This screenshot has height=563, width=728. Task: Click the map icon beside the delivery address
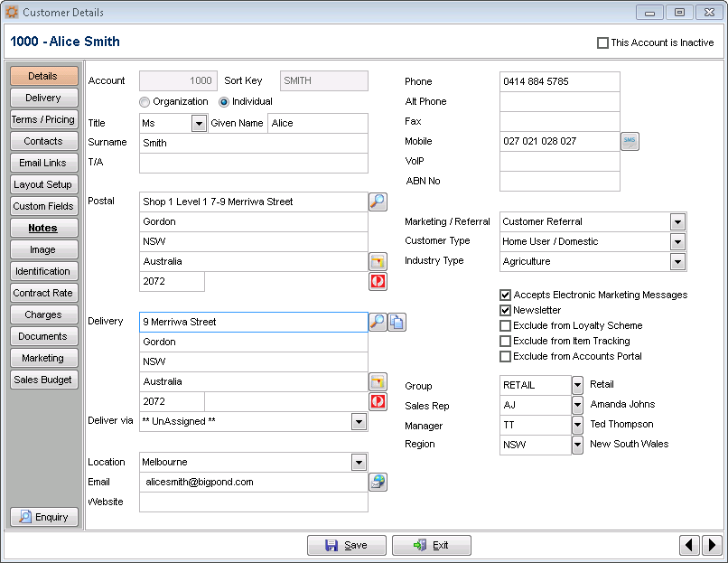click(x=378, y=380)
